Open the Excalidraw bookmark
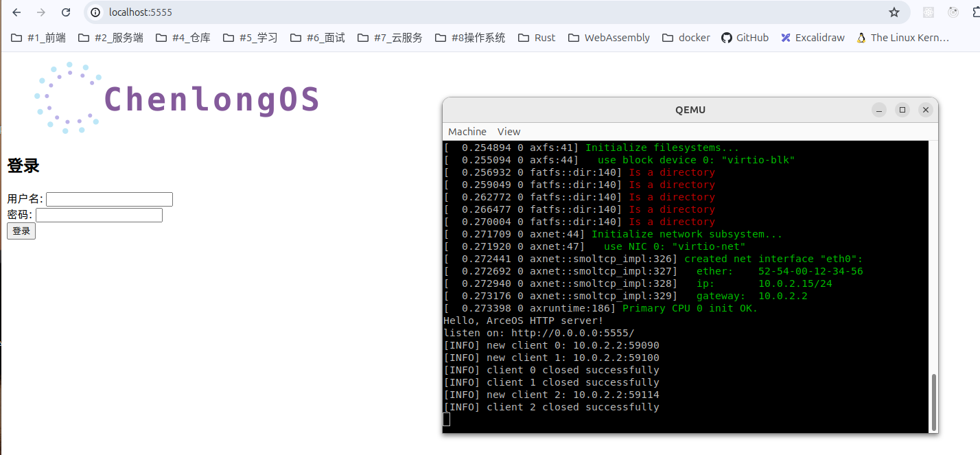This screenshot has height=455, width=980. tap(813, 38)
